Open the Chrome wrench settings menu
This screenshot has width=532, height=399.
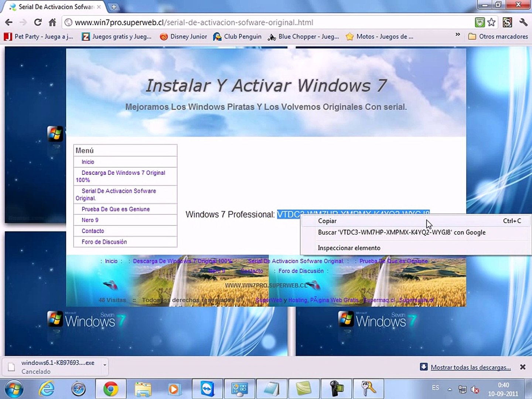coord(523,23)
